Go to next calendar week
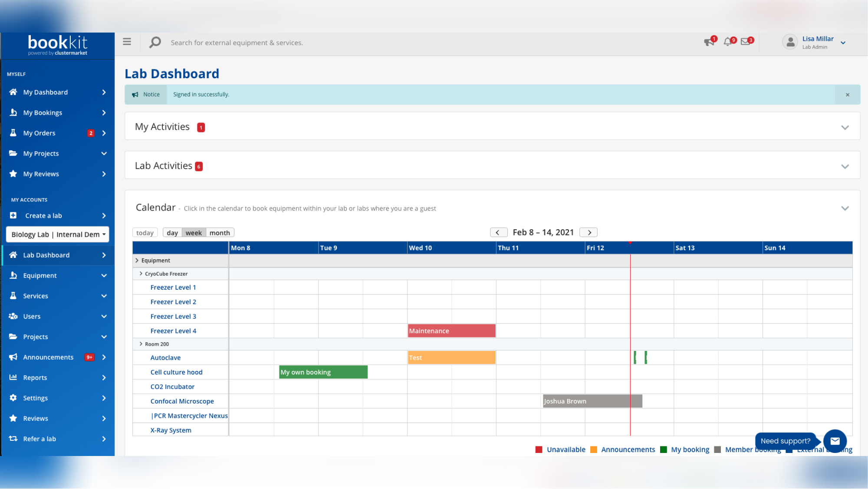 click(x=589, y=232)
